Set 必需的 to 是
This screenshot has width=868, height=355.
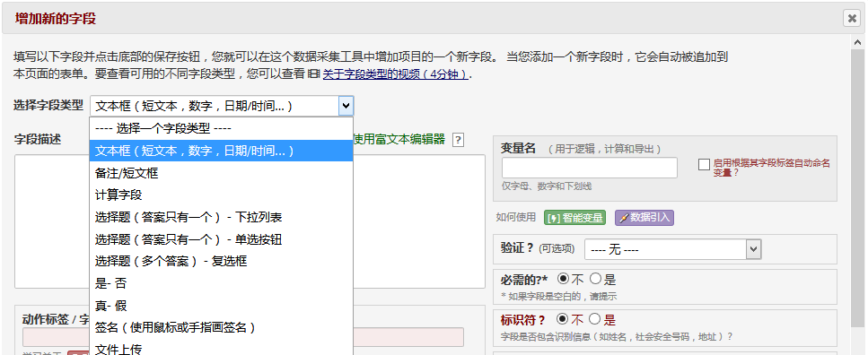point(595,279)
